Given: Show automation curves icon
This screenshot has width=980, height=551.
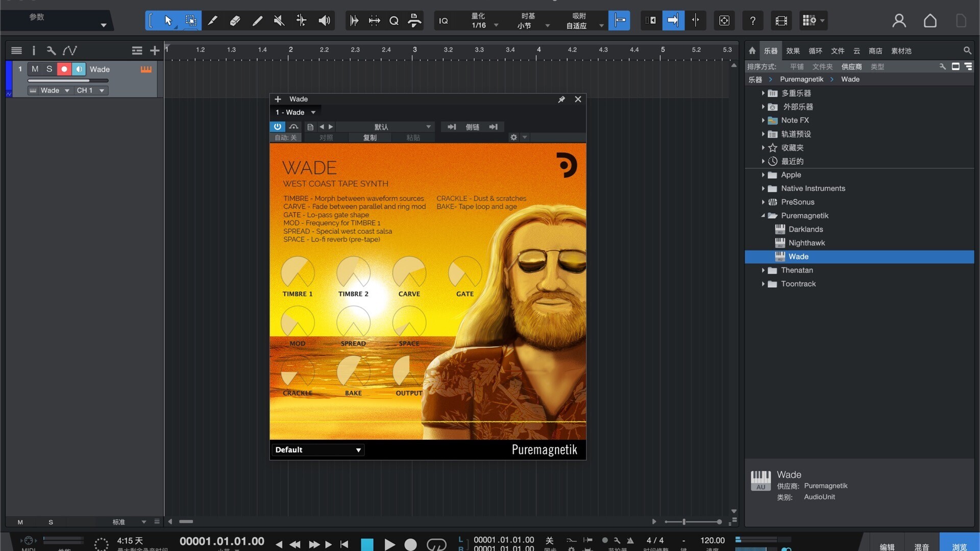Looking at the screenshot, I should click(x=70, y=50).
